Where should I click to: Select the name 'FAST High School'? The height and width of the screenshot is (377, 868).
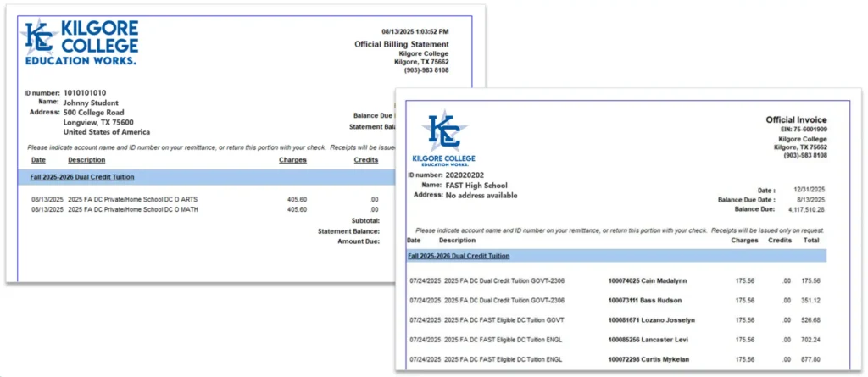point(476,185)
